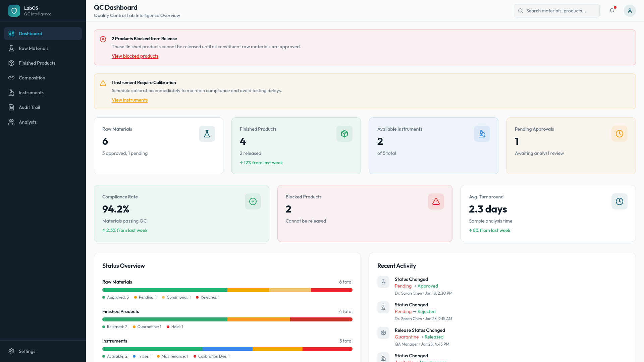644x362 pixels.
Task: Click 'Dr. Sarah Chen • Jan 18, 2:30 PM'
Action: tap(424, 293)
